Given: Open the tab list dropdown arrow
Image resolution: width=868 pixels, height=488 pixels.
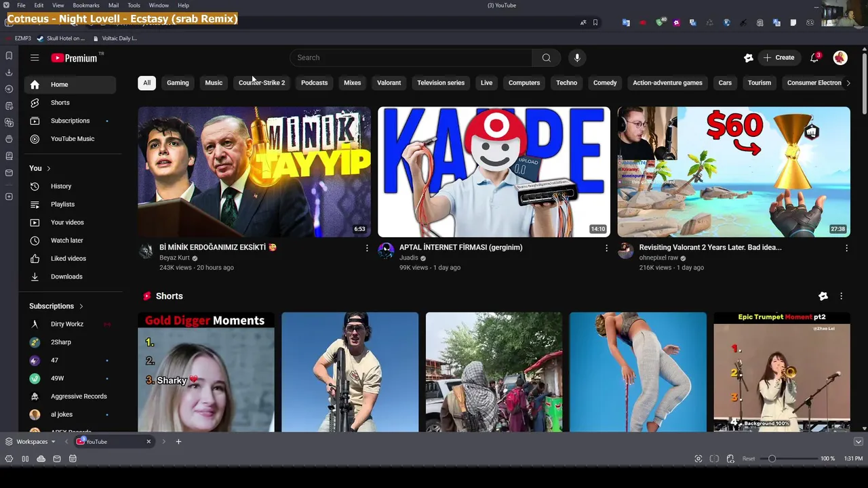Looking at the screenshot, I should coord(858,441).
